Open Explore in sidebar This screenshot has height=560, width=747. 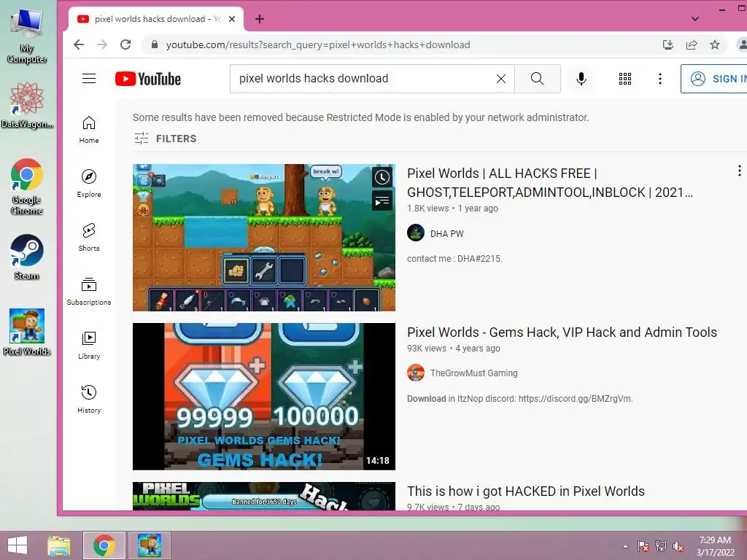[x=89, y=183]
